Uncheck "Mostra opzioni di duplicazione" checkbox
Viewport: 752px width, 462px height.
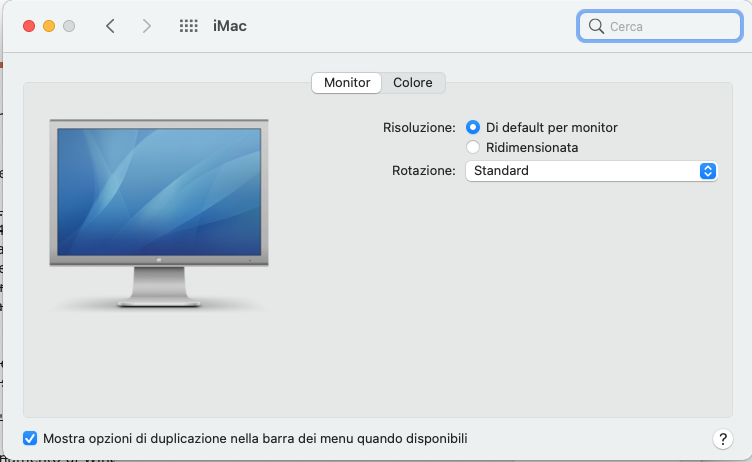(x=30, y=438)
